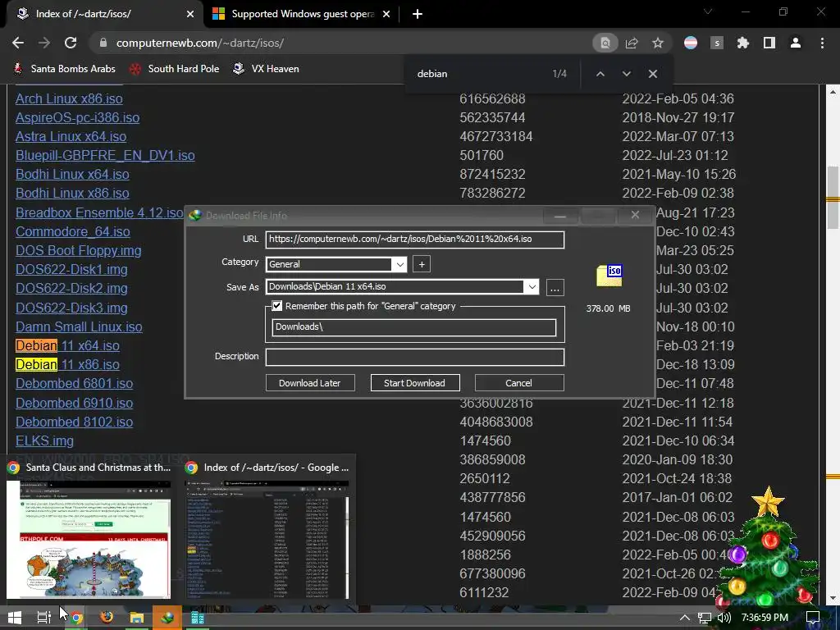Uncheck Remember this path for General category
This screenshot has width=840, height=630.
[277, 306]
